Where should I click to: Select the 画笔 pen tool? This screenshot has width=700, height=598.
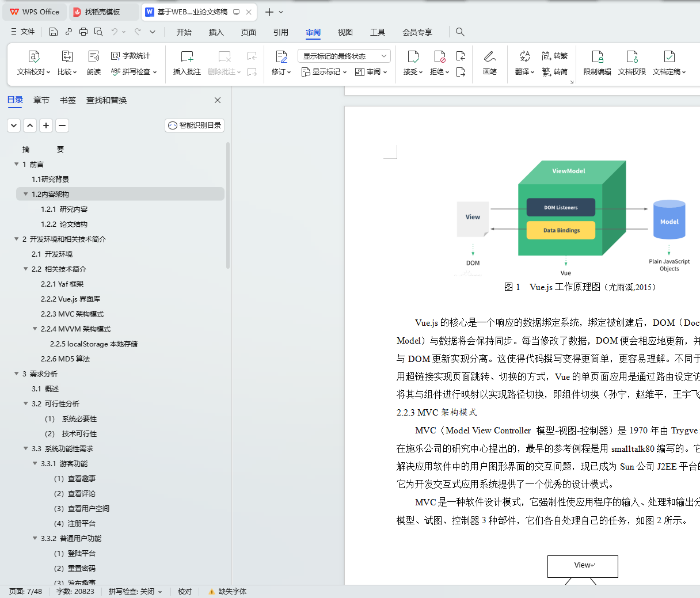pyautogui.click(x=490, y=63)
